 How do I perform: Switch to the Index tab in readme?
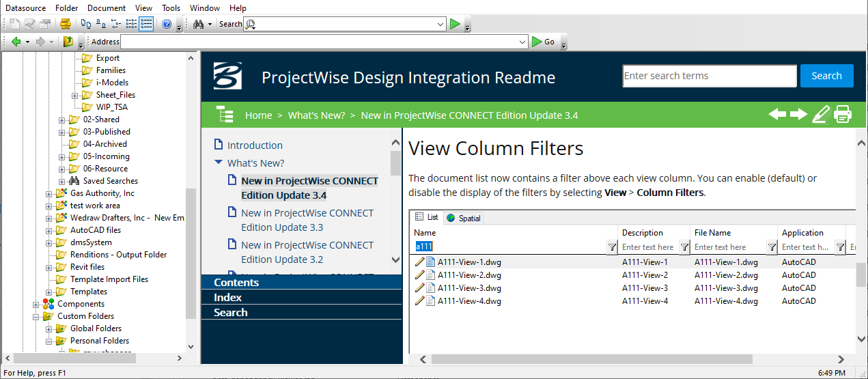pyautogui.click(x=227, y=297)
